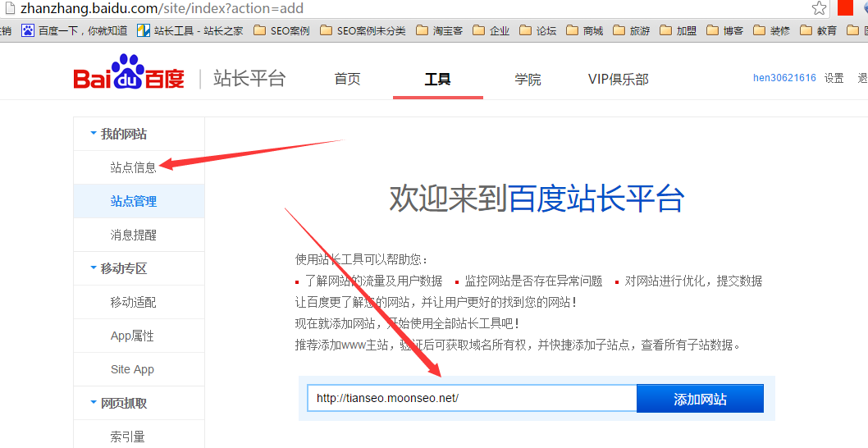Collapse the 移动专区 section

[x=118, y=268]
